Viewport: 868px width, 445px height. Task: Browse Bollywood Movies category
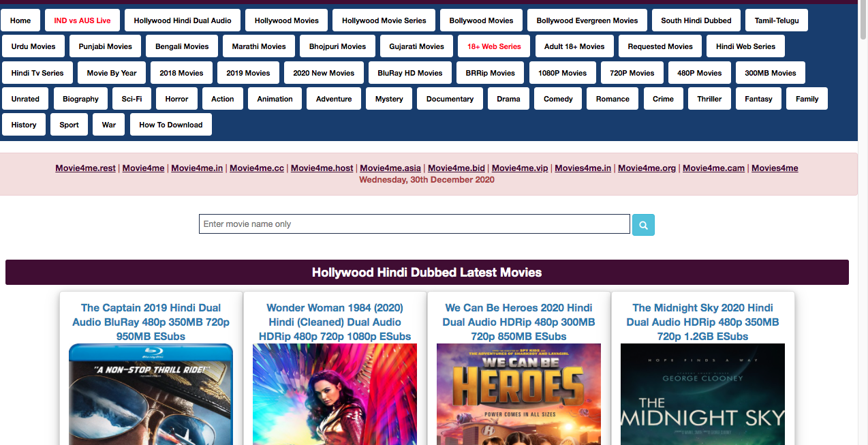click(x=482, y=20)
